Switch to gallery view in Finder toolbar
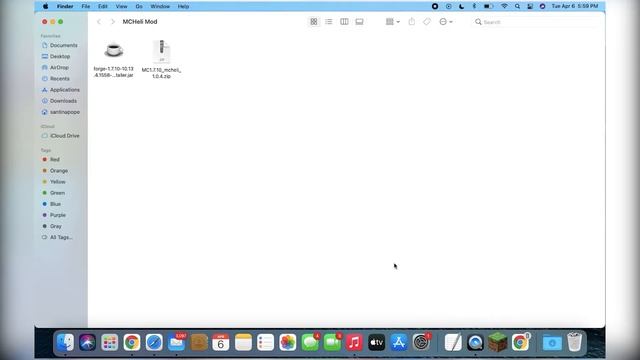 359,22
